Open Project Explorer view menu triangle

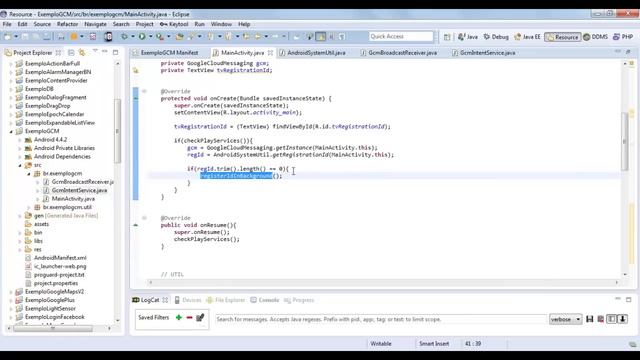(x=95, y=52)
